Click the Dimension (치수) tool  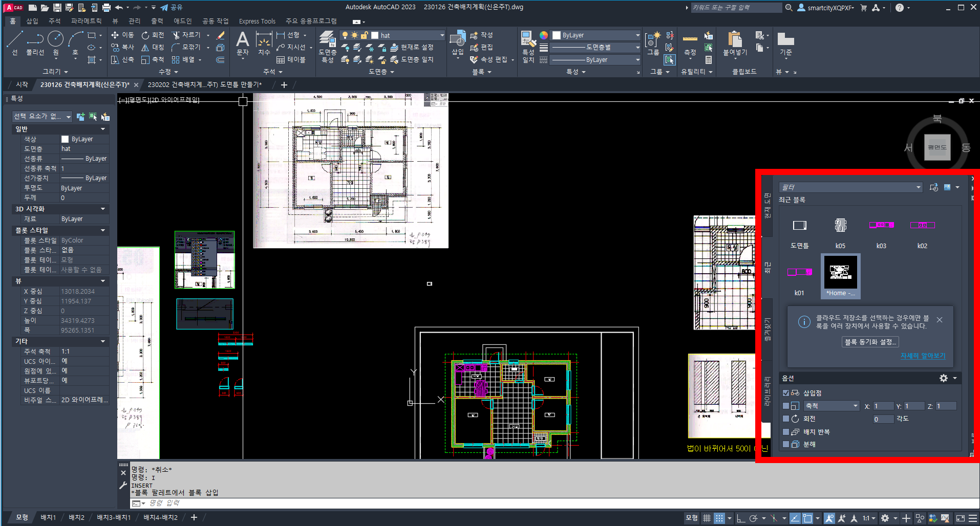[x=264, y=43]
